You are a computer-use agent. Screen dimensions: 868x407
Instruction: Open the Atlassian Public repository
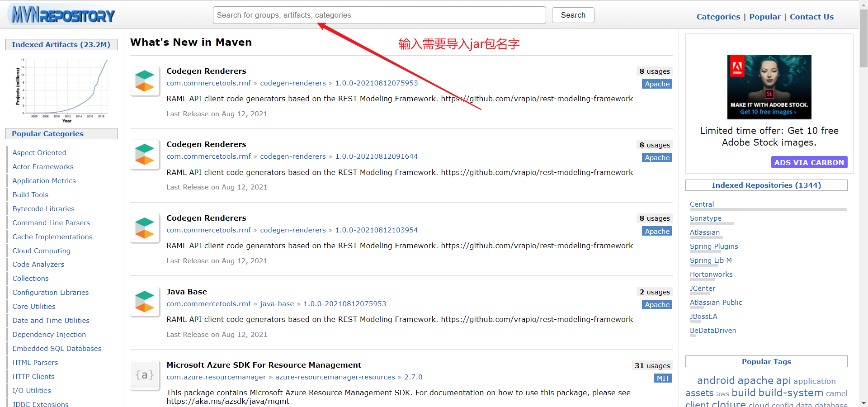tap(716, 302)
